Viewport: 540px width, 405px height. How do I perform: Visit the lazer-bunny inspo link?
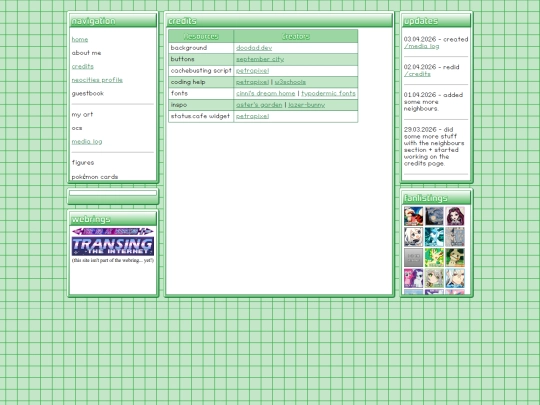307,105
